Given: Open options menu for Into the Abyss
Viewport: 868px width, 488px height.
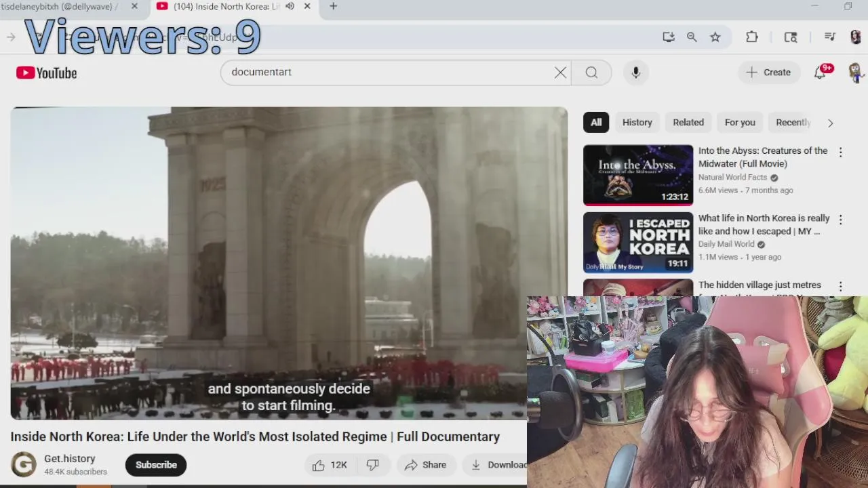Looking at the screenshot, I should [841, 152].
